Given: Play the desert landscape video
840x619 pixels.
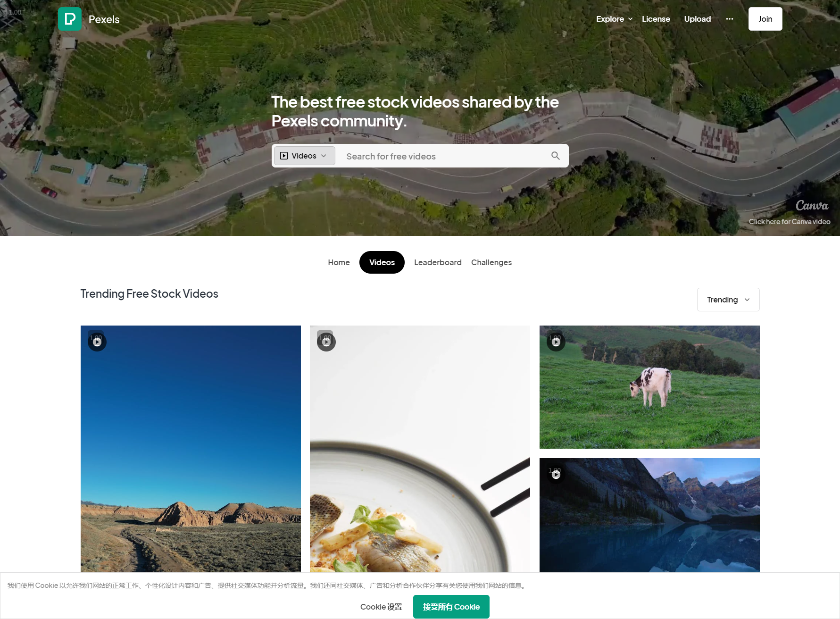Looking at the screenshot, I should [x=97, y=342].
